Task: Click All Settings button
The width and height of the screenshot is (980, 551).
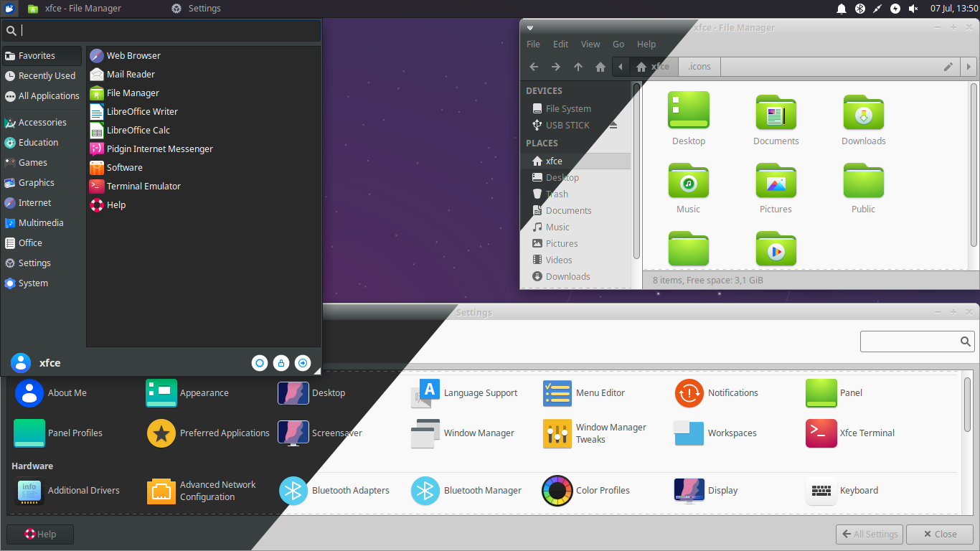Action: point(869,534)
